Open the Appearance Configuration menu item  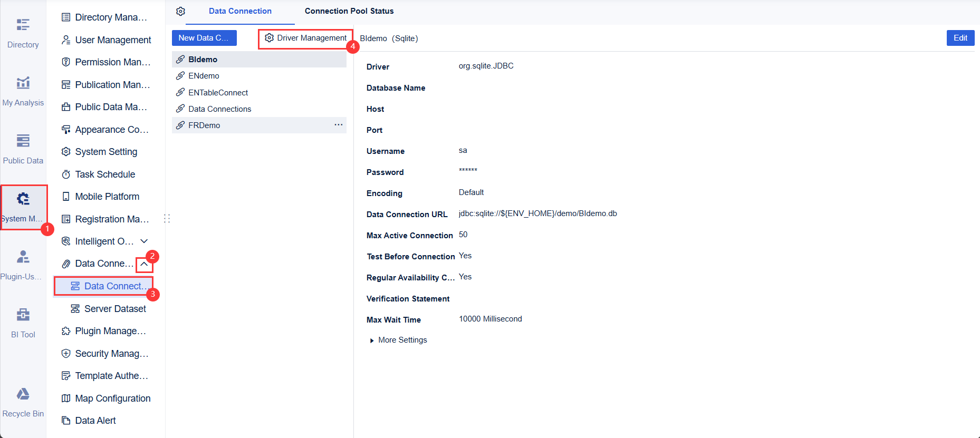tap(106, 130)
